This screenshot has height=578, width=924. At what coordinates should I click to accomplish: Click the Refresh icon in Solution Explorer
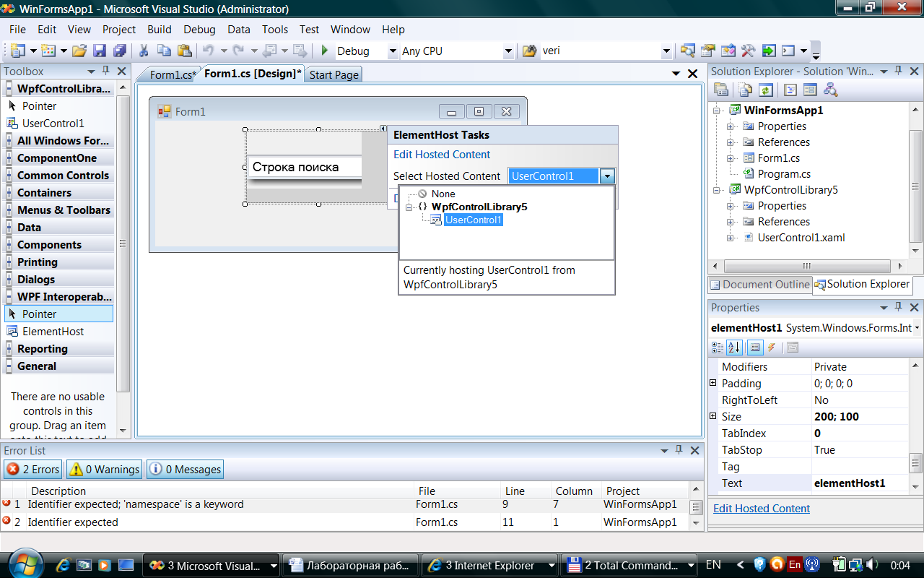(765, 90)
